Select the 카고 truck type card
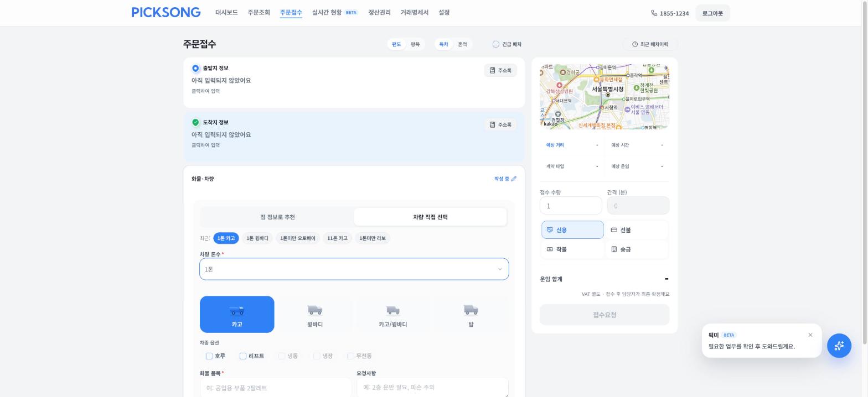This screenshot has height=397, width=868. (237, 315)
